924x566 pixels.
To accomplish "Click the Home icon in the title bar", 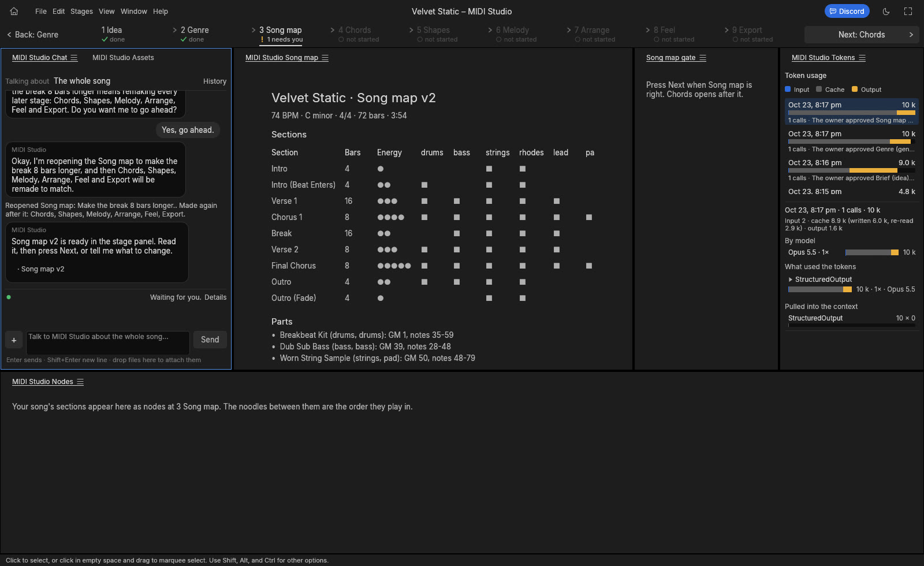I will [x=14, y=11].
